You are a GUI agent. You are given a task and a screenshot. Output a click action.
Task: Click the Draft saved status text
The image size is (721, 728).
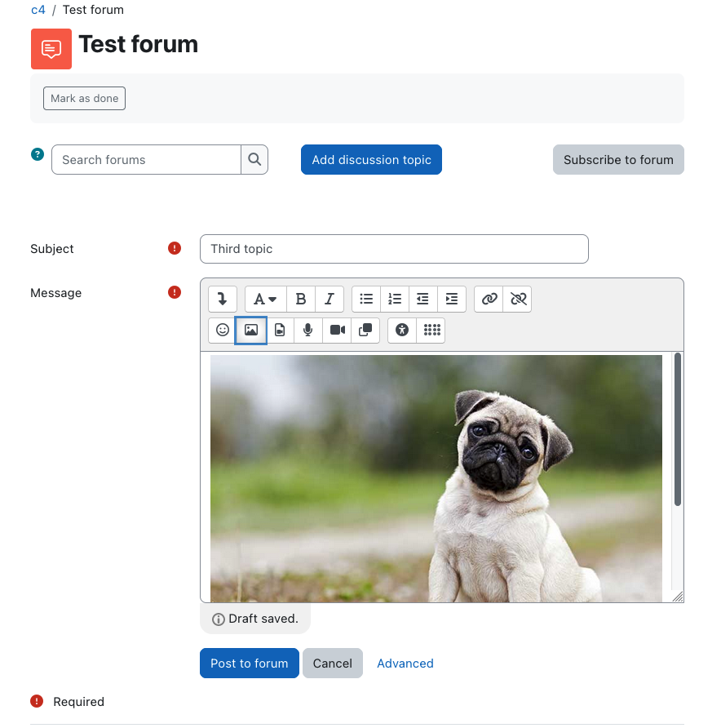tap(263, 619)
